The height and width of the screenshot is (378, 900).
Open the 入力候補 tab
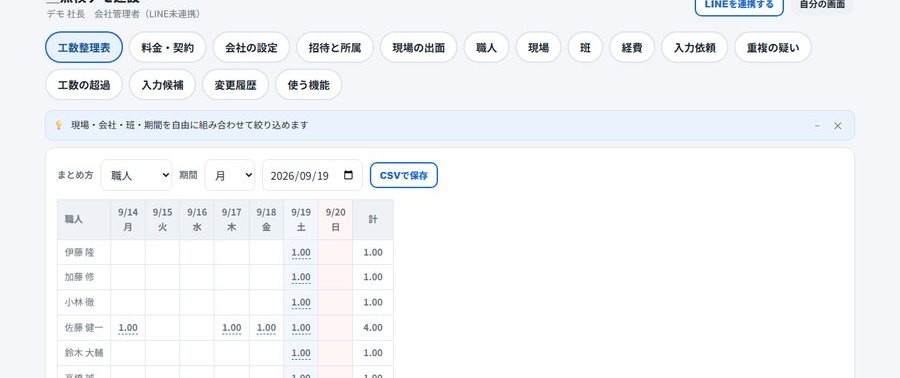(x=162, y=85)
